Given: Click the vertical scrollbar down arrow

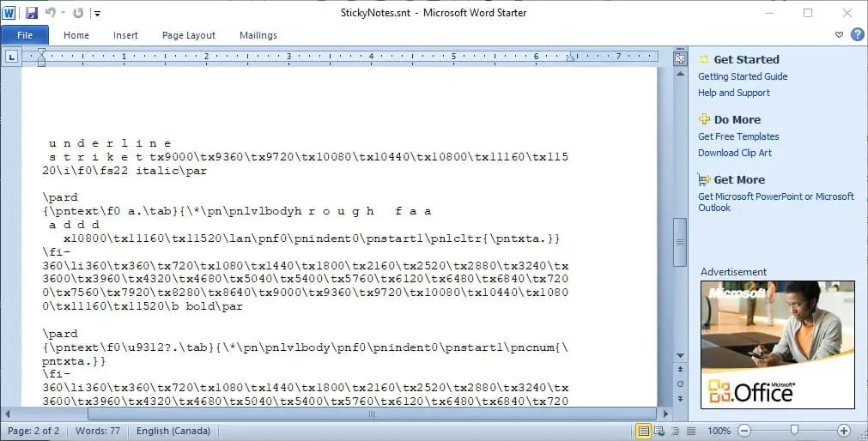Looking at the screenshot, I should [x=680, y=355].
